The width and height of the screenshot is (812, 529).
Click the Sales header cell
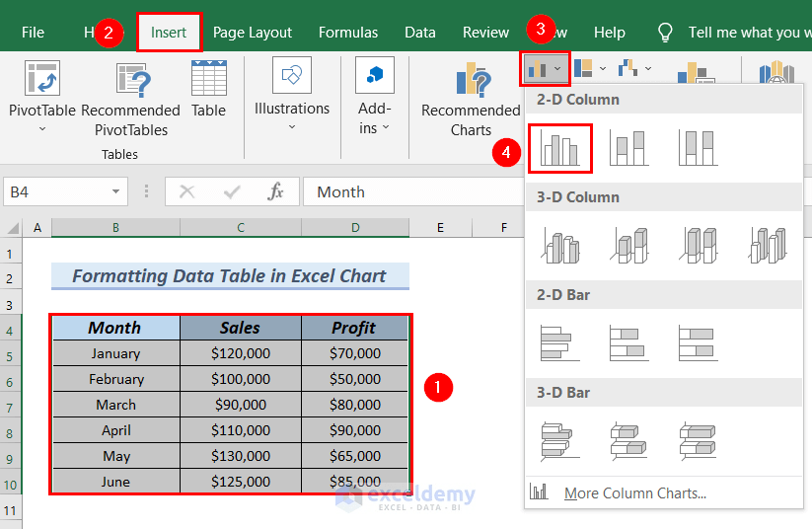point(241,328)
